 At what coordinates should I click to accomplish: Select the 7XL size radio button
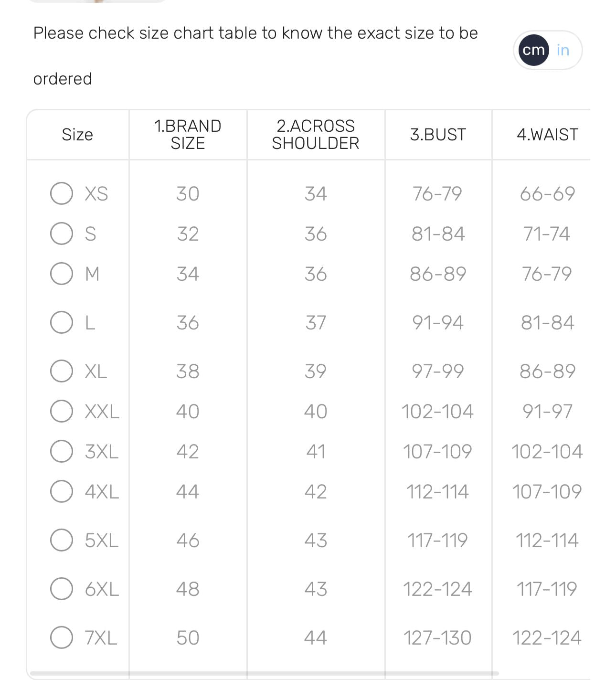tap(62, 637)
